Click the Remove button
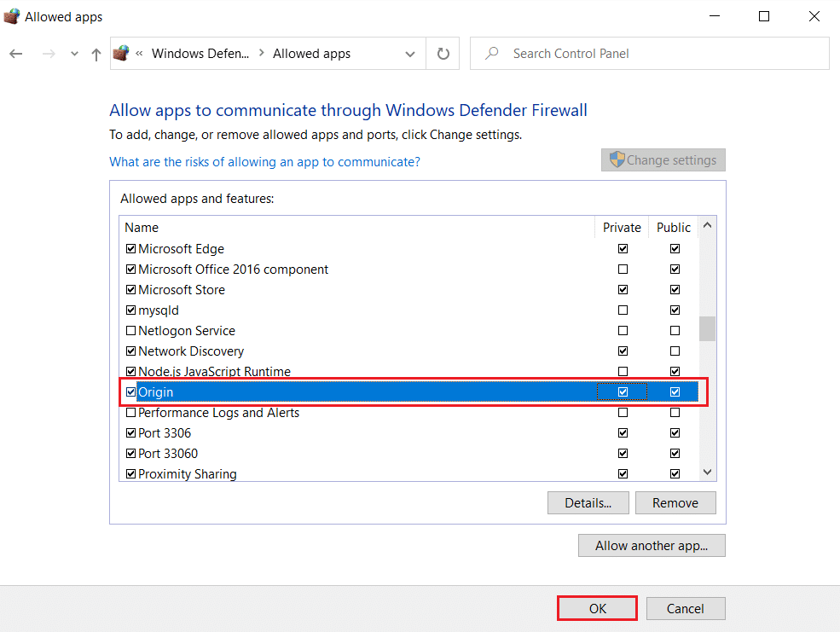The image size is (840, 632). click(675, 503)
